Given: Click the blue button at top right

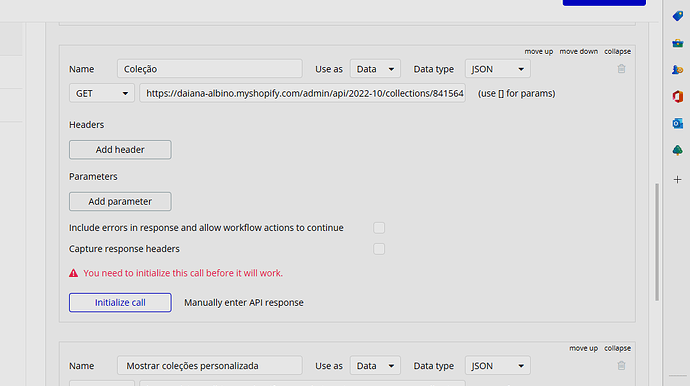Looking at the screenshot, I should tap(604, 3).
